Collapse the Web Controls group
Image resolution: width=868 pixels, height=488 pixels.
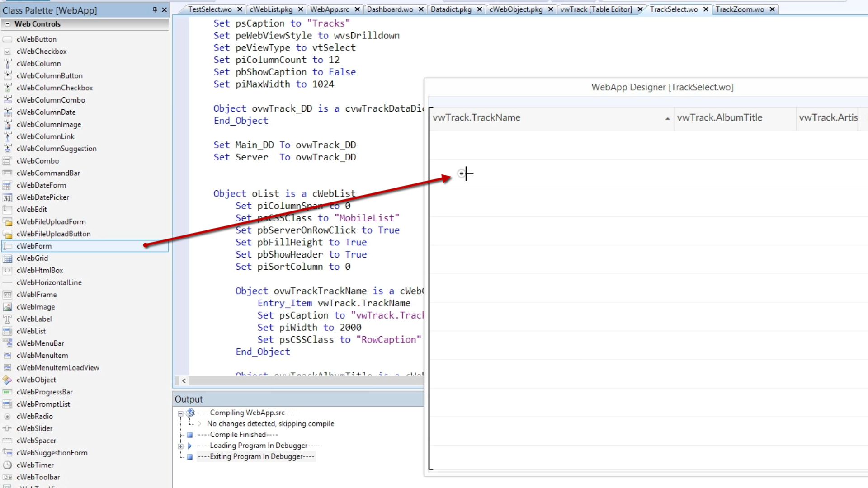point(8,24)
